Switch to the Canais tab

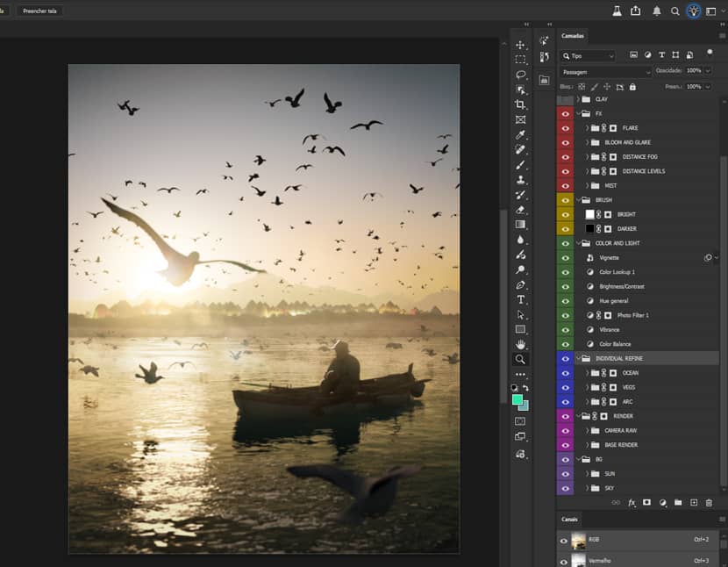(568, 519)
